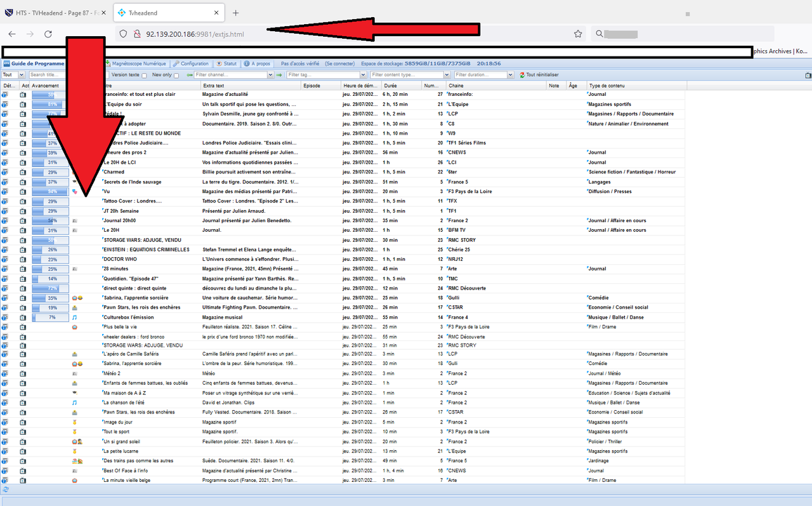812x506 pixels.
Task: Click record icon for Best Of Face à l'info
Action: 23,470
